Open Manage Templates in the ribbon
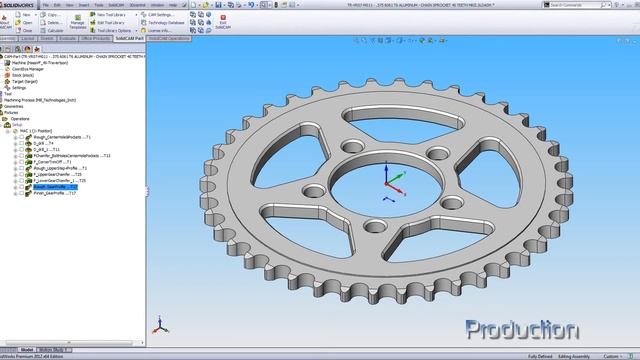 click(77, 22)
